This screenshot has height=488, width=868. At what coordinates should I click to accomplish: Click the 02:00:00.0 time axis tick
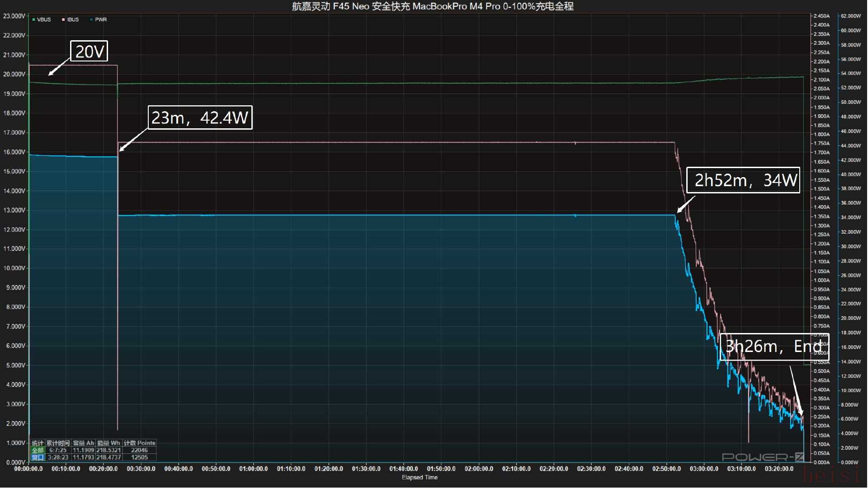click(x=479, y=469)
